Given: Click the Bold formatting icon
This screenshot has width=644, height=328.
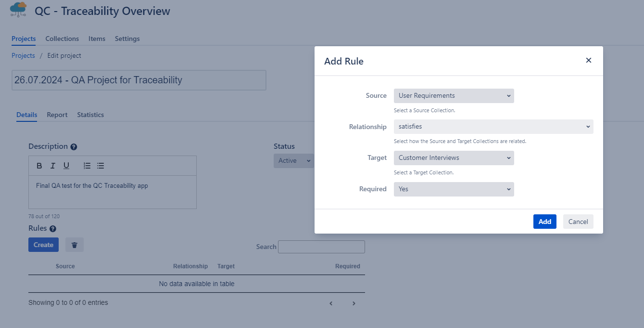Looking at the screenshot, I should point(39,166).
